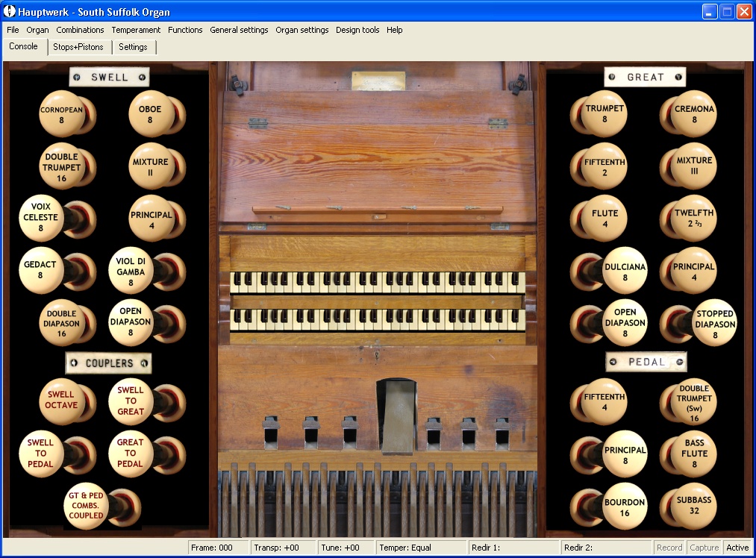The width and height of the screenshot is (756, 558).
Task: Click the central swell expression pedal
Action: point(397,416)
